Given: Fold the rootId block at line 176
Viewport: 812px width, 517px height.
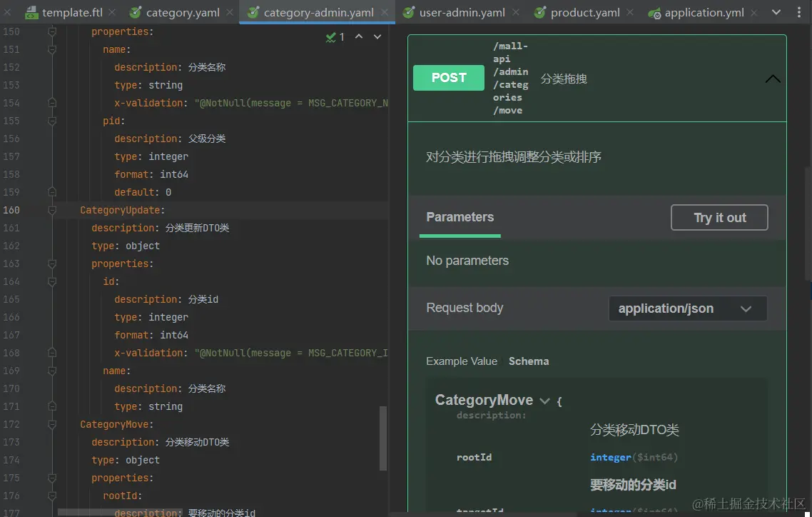Looking at the screenshot, I should coord(52,496).
